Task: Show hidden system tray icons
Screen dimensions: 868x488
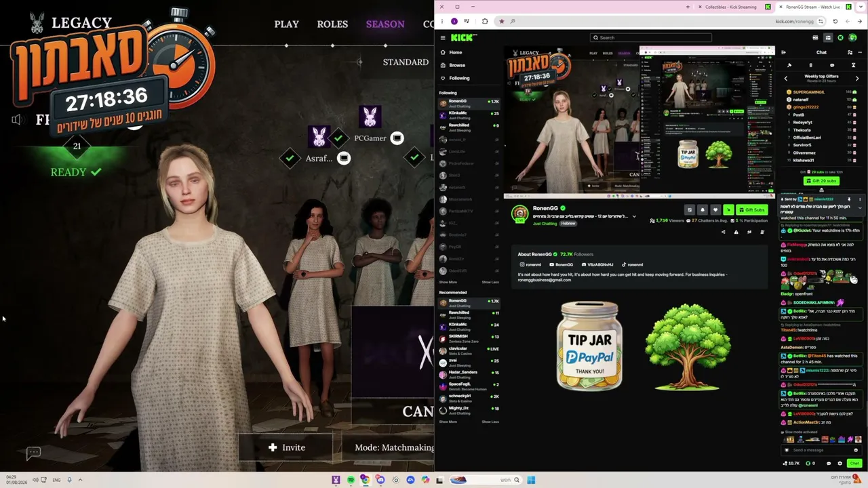Action: point(80,480)
